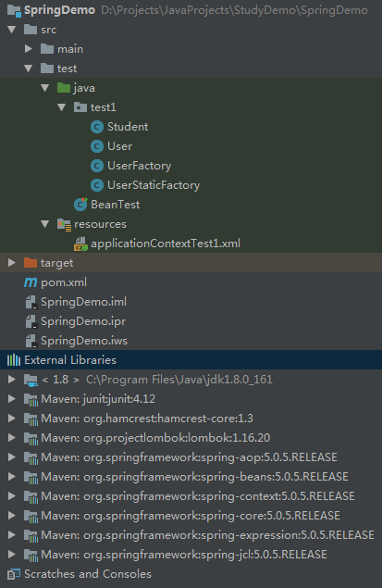Click the resources folder icon
This screenshot has height=588, width=382.
click(x=64, y=224)
